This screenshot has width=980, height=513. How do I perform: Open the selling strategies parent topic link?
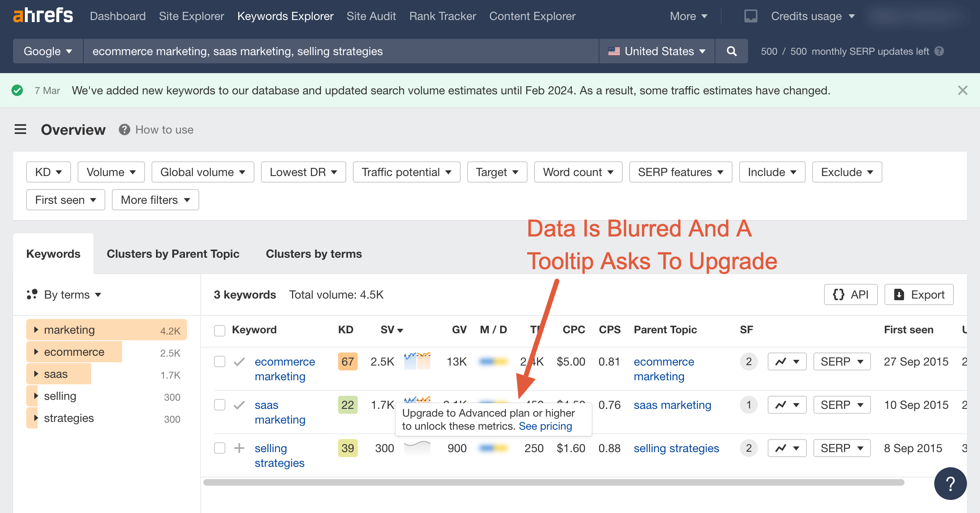pos(676,448)
